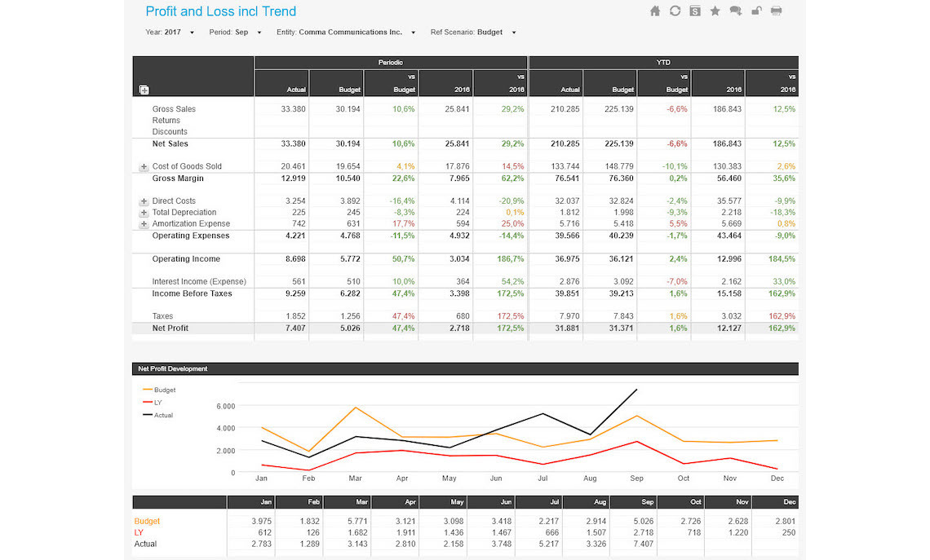The width and height of the screenshot is (930, 560).
Task: Click Net Sales periodic budget value 30.194
Action: click(348, 143)
